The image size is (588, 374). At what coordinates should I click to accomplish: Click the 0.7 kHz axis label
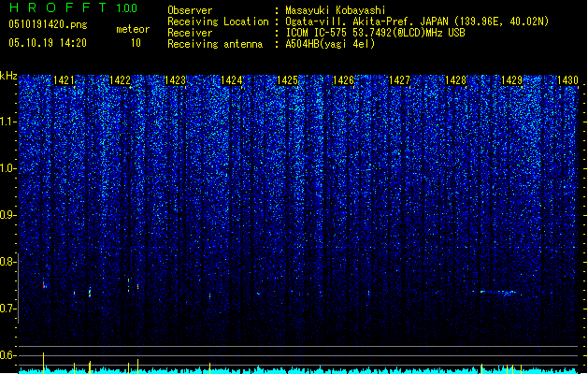click(x=8, y=309)
